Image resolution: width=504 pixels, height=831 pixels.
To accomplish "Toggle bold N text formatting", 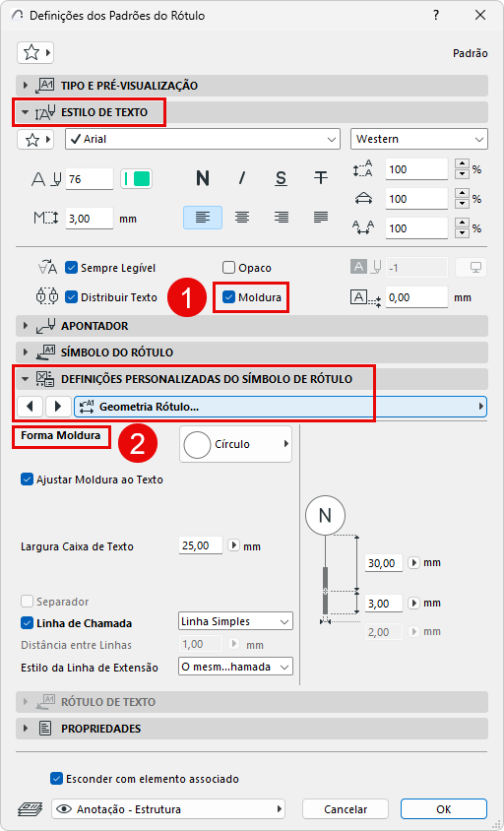I will point(203,178).
